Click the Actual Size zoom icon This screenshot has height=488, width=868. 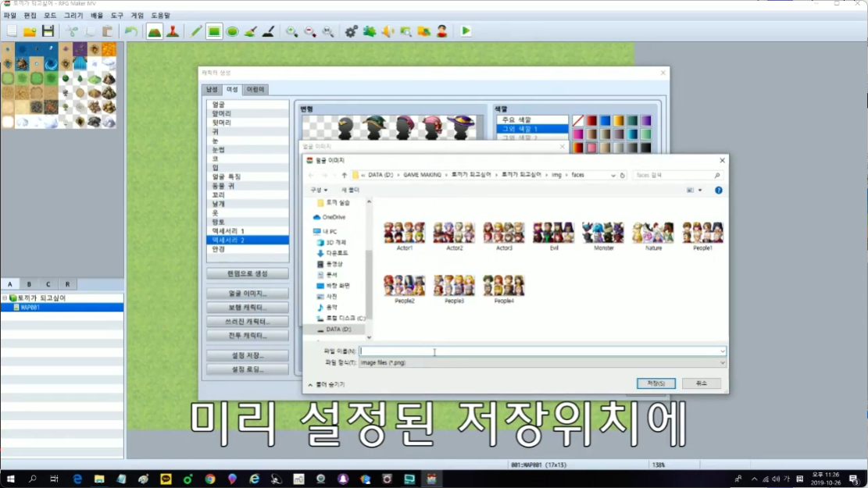328,31
